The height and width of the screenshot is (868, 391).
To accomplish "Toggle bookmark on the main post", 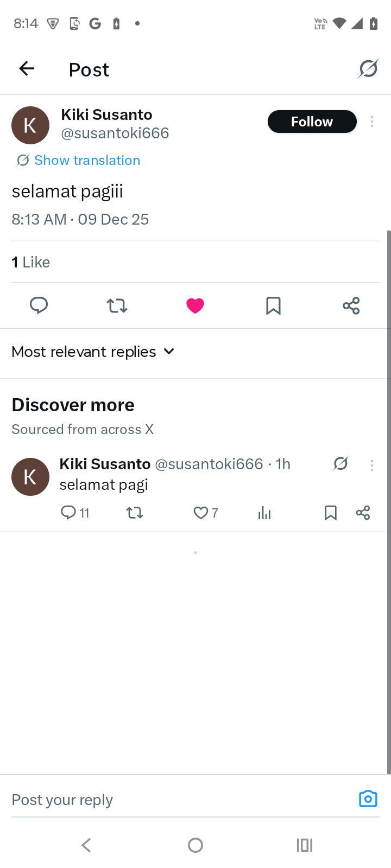I will pos(273,305).
